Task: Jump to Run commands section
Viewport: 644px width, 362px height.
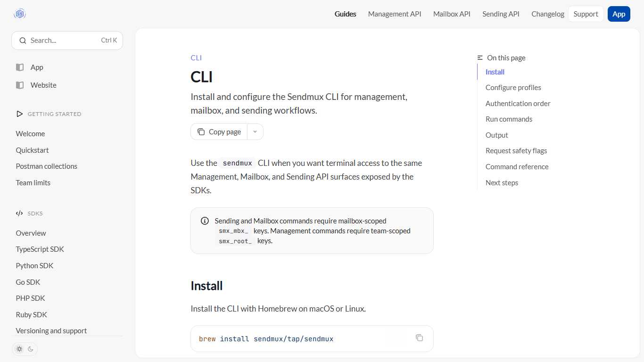Action: 509,119
